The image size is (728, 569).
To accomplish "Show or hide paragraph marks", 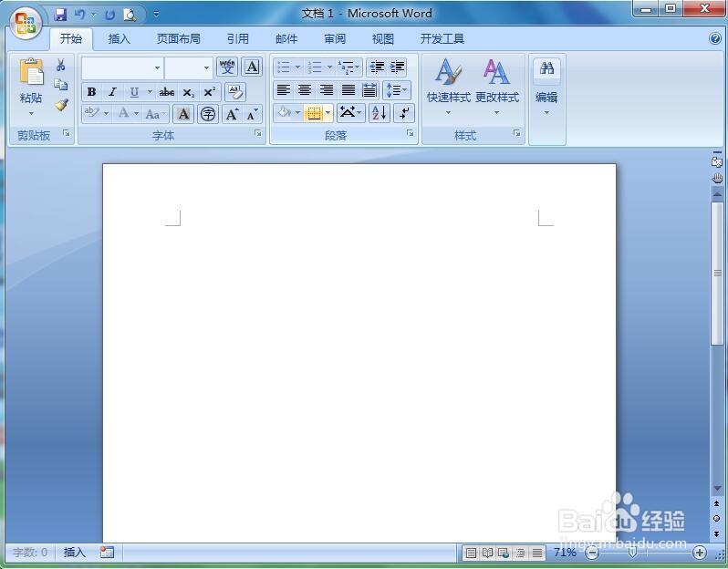I will click(x=404, y=113).
